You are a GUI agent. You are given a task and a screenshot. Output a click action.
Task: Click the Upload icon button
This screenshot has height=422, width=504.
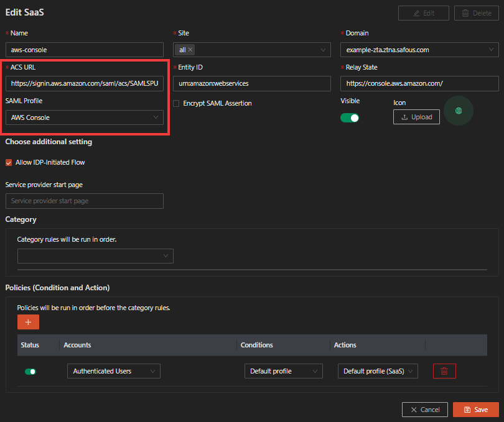point(416,117)
